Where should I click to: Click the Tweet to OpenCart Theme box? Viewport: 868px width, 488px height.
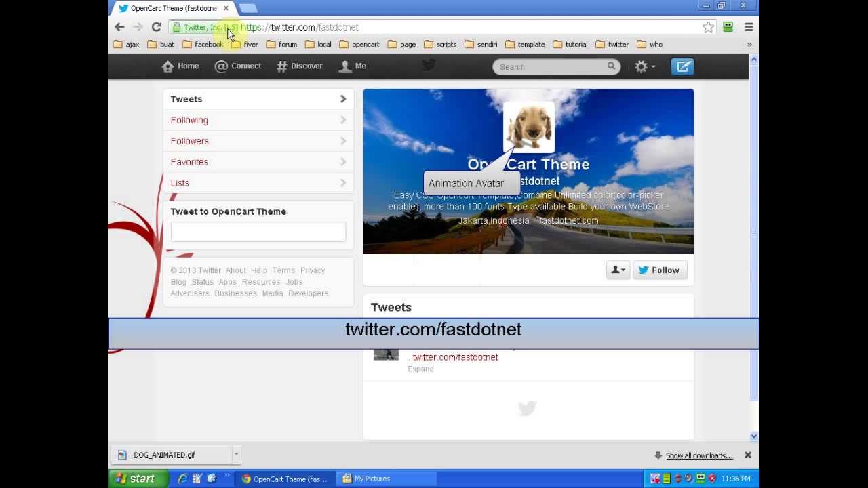point(258,232)
